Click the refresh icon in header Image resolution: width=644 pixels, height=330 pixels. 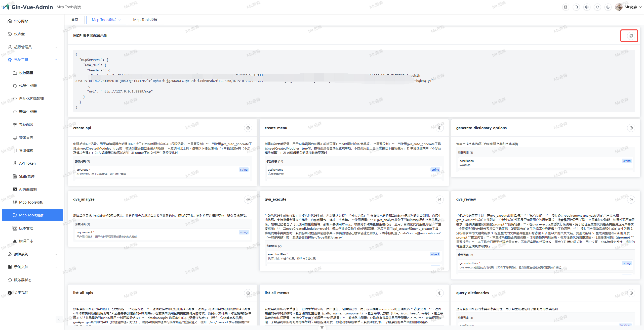tap(597, 7)
